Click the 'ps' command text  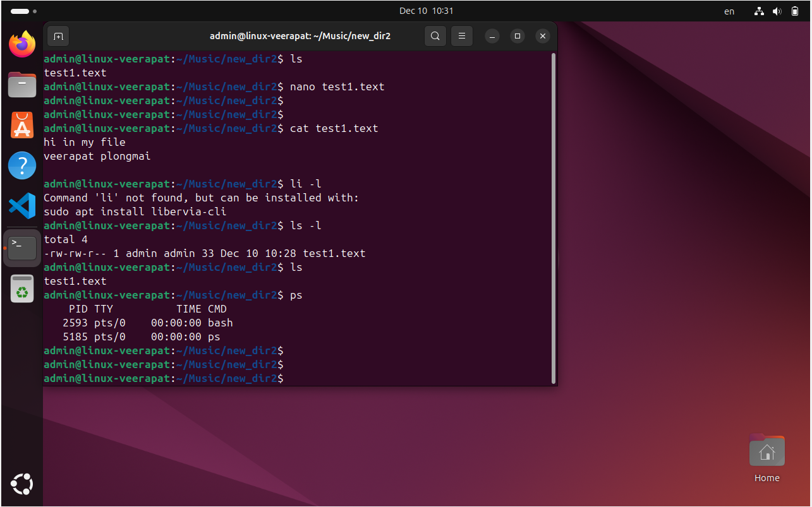point(296,295)
